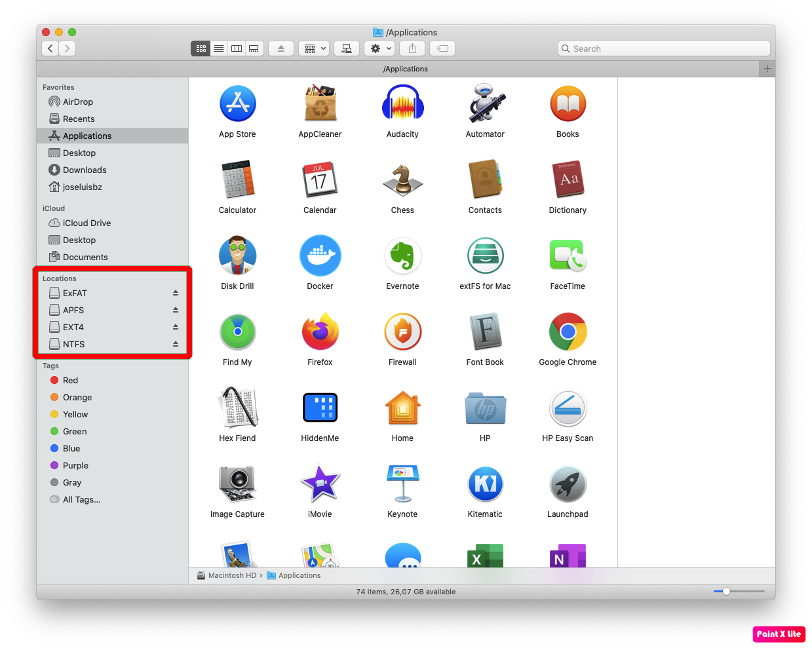Eject the APFS volume
Viewport: 812px width, 648px height.
point(176,310)
